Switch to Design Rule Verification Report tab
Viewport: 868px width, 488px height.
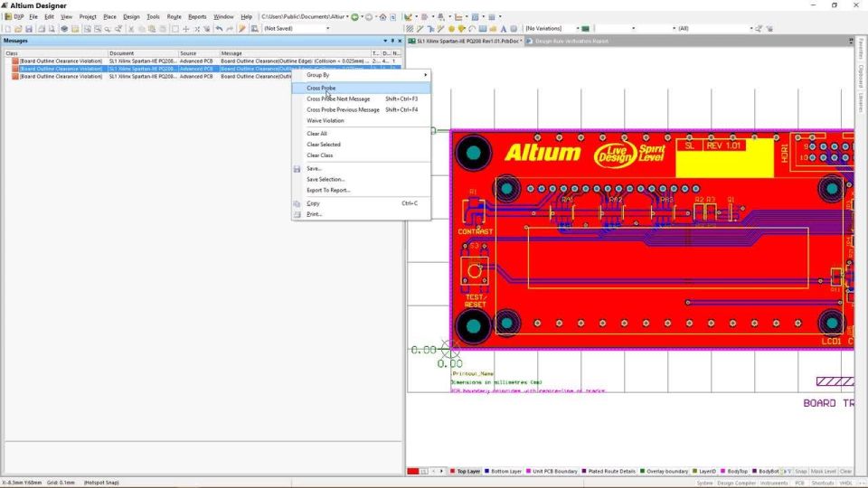coord(568,41)
